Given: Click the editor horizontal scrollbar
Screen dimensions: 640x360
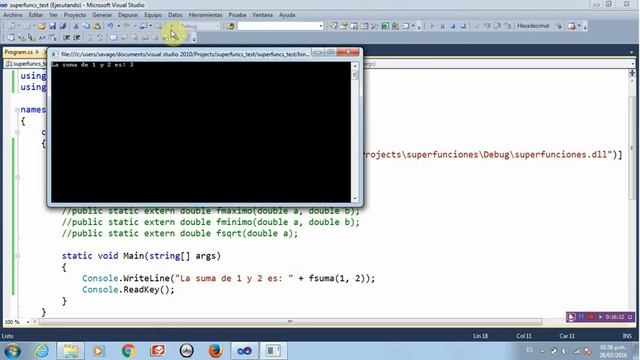Looking at the screenshot, I should coord(290,322).
